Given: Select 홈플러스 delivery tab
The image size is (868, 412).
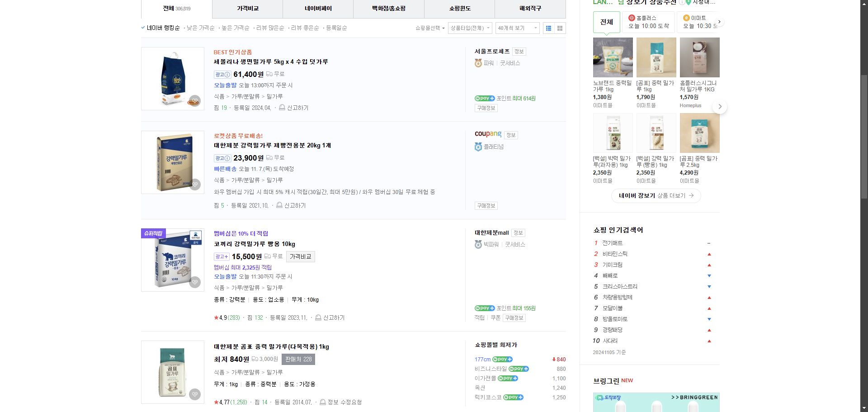Looking at the screenshot, I should pyautogui.click(x=649, y=22).
